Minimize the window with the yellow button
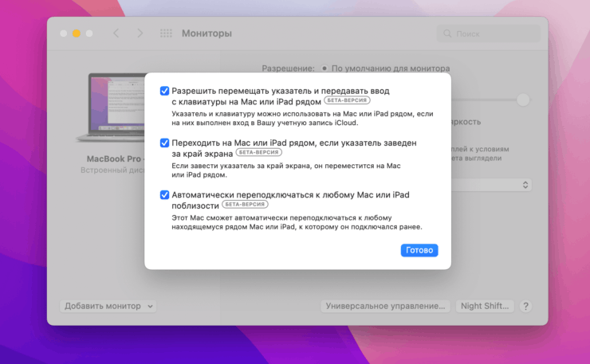590x364 pixels. point(77,33)
